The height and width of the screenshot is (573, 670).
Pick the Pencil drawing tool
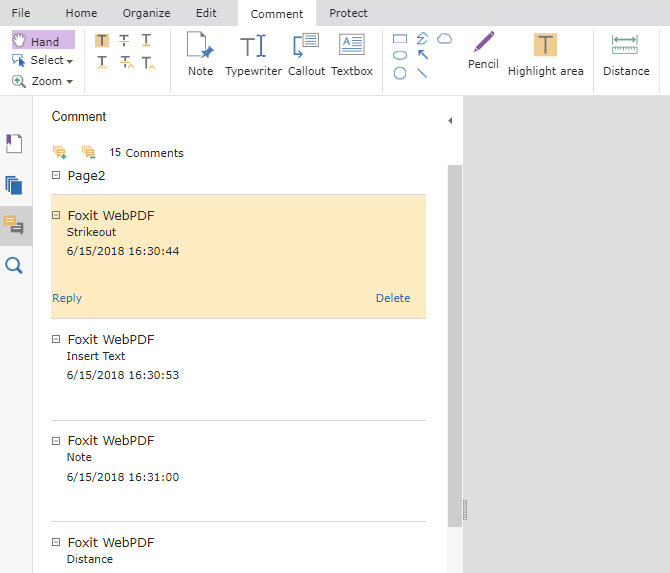(483, 50)
